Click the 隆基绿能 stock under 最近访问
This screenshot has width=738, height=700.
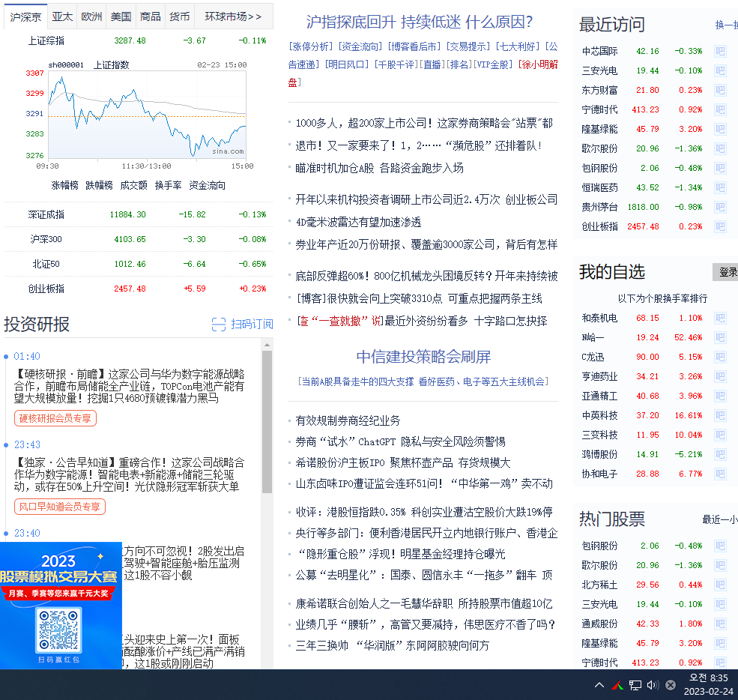pos(599,129)
